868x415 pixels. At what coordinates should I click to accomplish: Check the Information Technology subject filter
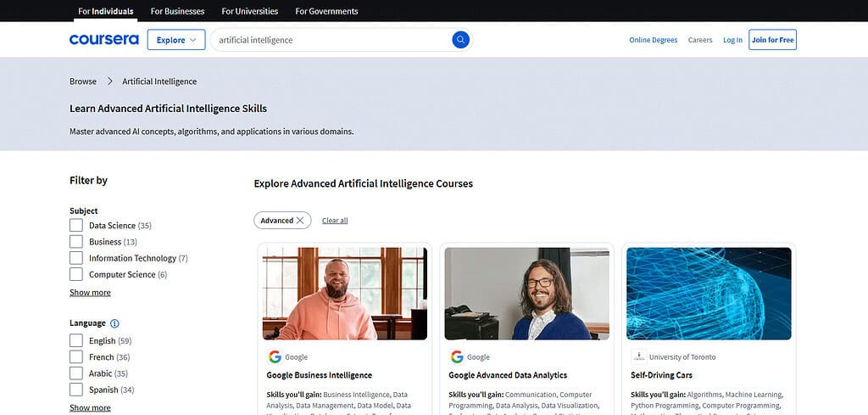pyautogui.click(x=76, y=258)
